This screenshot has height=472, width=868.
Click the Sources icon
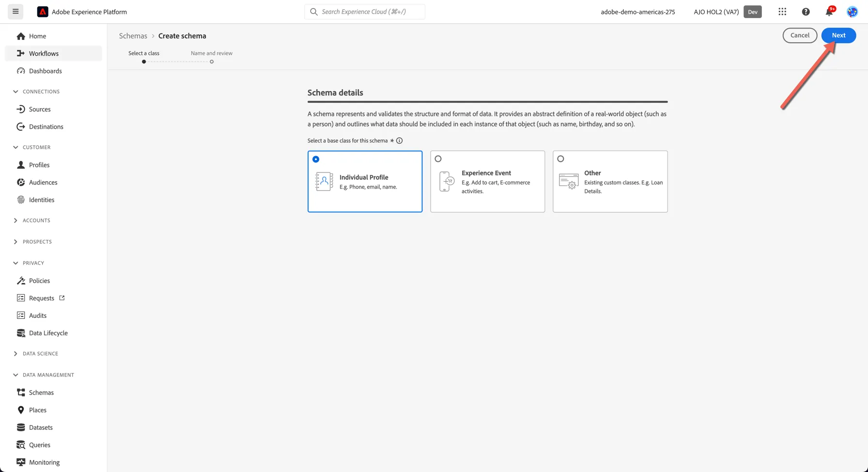pyautogui.click(x=21, y=110)
